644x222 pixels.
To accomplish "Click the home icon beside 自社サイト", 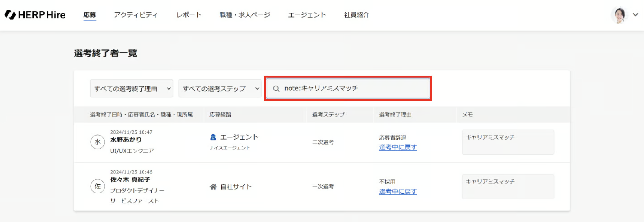I will pyautogui.click(x=213, y=187).
